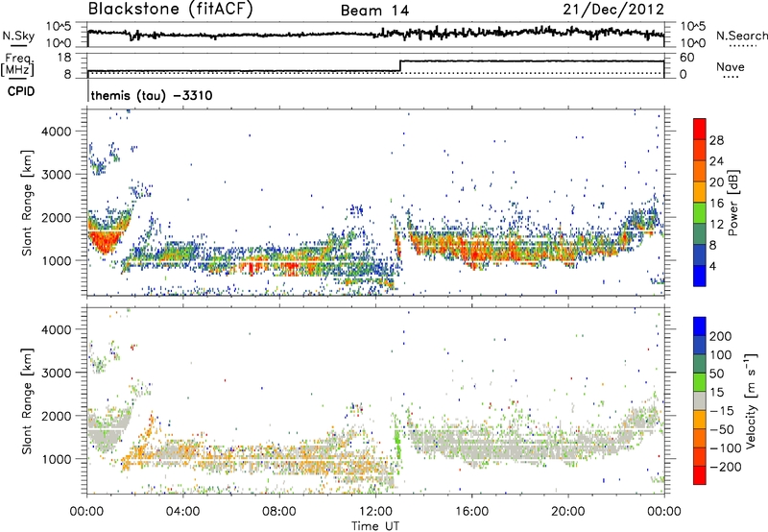Select the N.Search legend label
Screen dimensions: 768x532
pos(742,36)
